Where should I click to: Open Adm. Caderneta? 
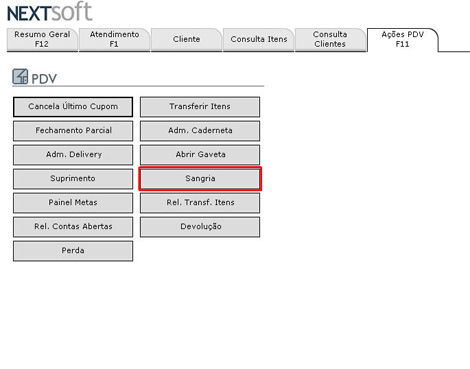(x=200, y=131)
